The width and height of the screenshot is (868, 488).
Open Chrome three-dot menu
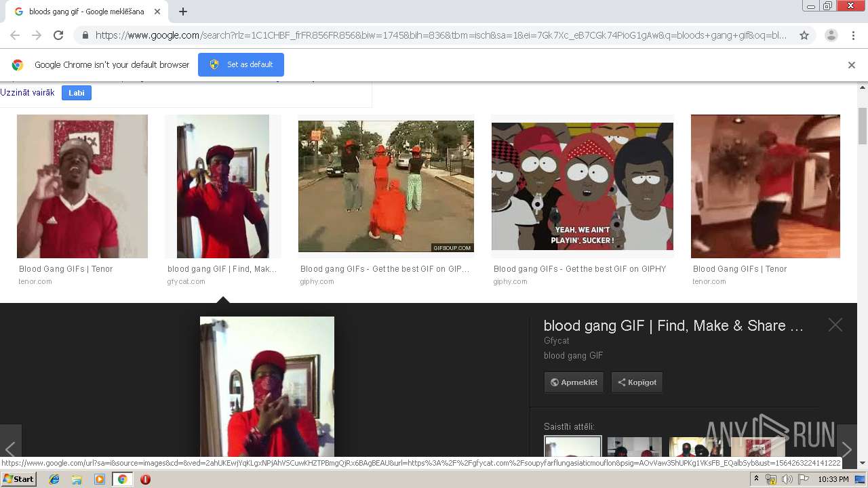click(853, 35)
